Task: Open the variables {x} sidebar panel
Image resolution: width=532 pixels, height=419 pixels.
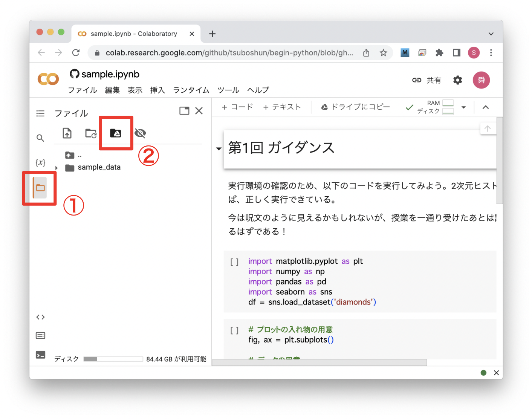Action: coord(40,162)
